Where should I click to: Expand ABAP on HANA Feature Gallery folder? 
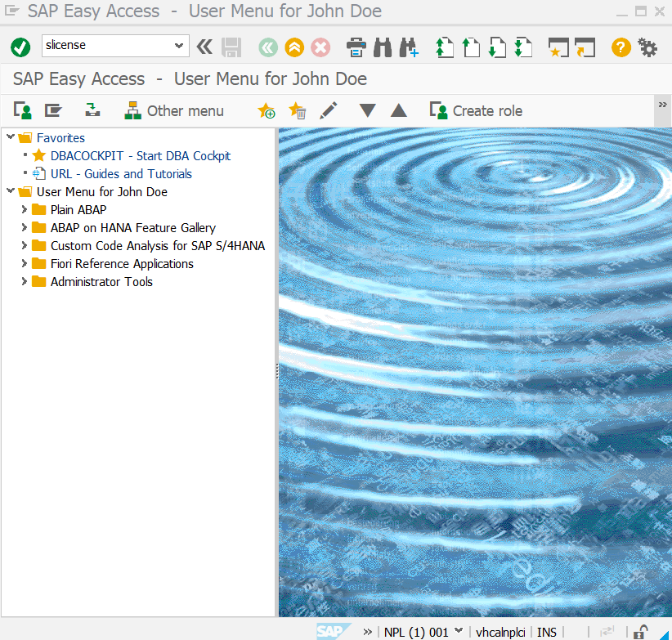click(x=25, y=227)
